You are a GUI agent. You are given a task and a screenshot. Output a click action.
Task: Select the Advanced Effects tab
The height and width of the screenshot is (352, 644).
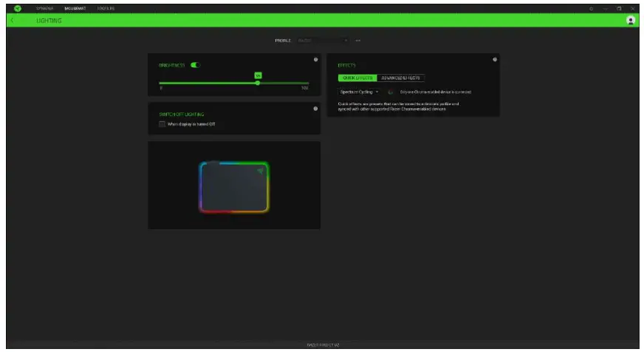[400, 78]
